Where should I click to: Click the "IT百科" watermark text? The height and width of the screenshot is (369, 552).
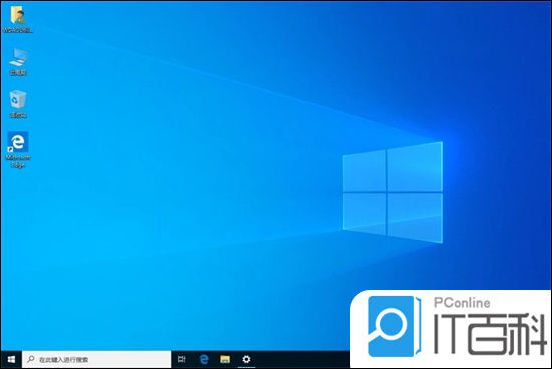coord(490,334)
